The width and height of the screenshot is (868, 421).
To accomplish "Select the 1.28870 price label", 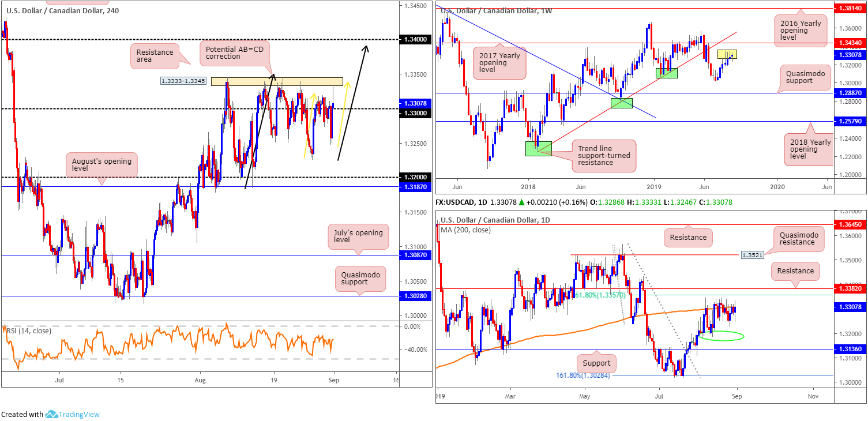I will (x=851, y=92).
